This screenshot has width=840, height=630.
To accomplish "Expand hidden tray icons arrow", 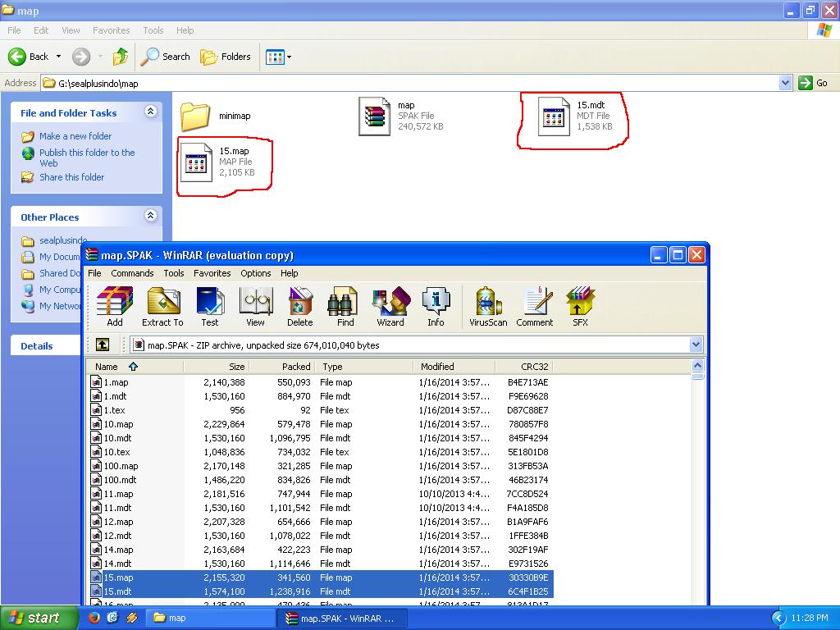I will pyautogui.click(x=778, y=619).
